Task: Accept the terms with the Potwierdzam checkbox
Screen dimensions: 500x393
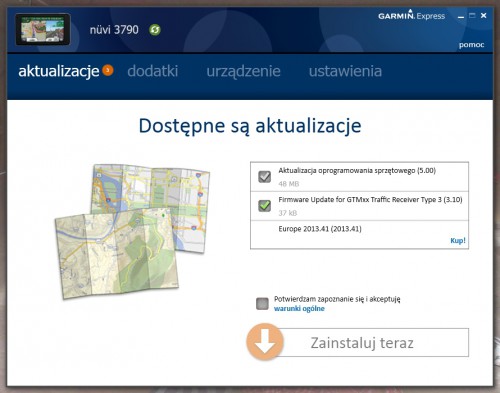Action: pyautogui.click(x=262, y=303)
